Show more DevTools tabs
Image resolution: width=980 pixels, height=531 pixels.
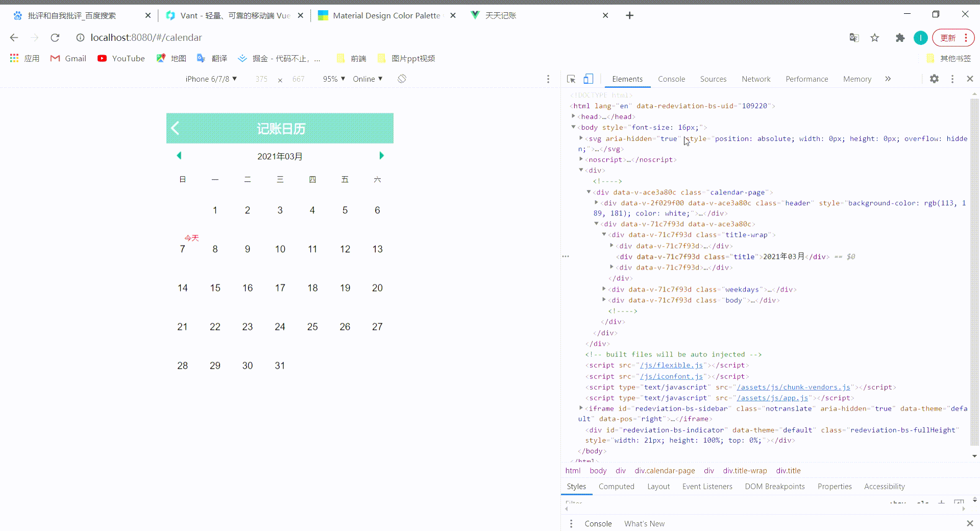pos(888,79)
